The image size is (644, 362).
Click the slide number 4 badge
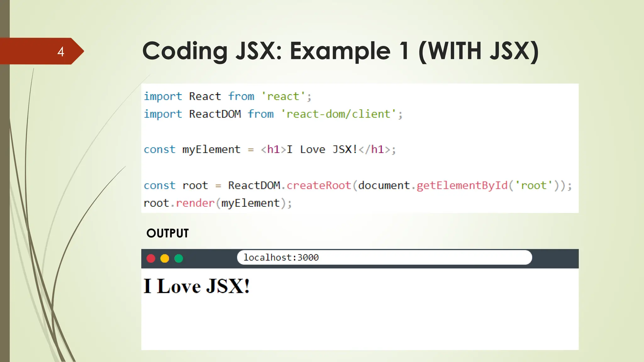(x=42, y=51)
